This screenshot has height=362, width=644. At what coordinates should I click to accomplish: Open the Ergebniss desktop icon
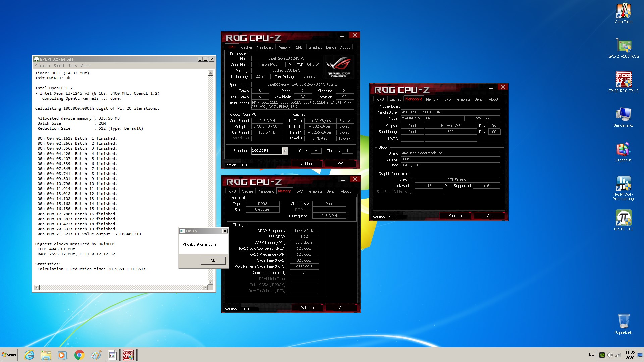click(x=623, y=152)
